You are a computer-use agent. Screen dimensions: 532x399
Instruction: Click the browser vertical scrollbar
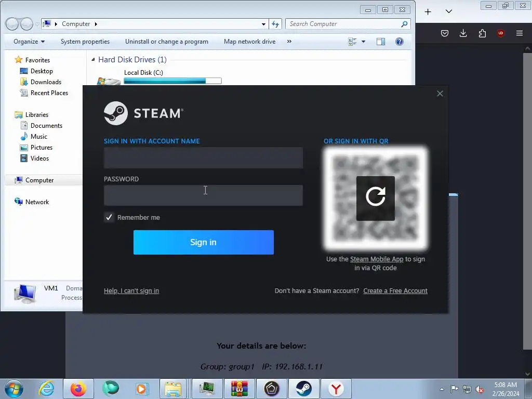tap(527, 200)
